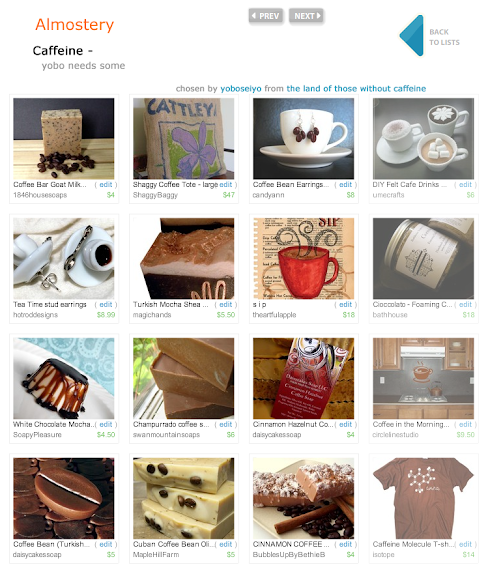Open the Coffee Bar Goat Milk soap thumbnail
The height and width of the screenshot is (576, 488).
pyautogui.click(x=64, y=138)
